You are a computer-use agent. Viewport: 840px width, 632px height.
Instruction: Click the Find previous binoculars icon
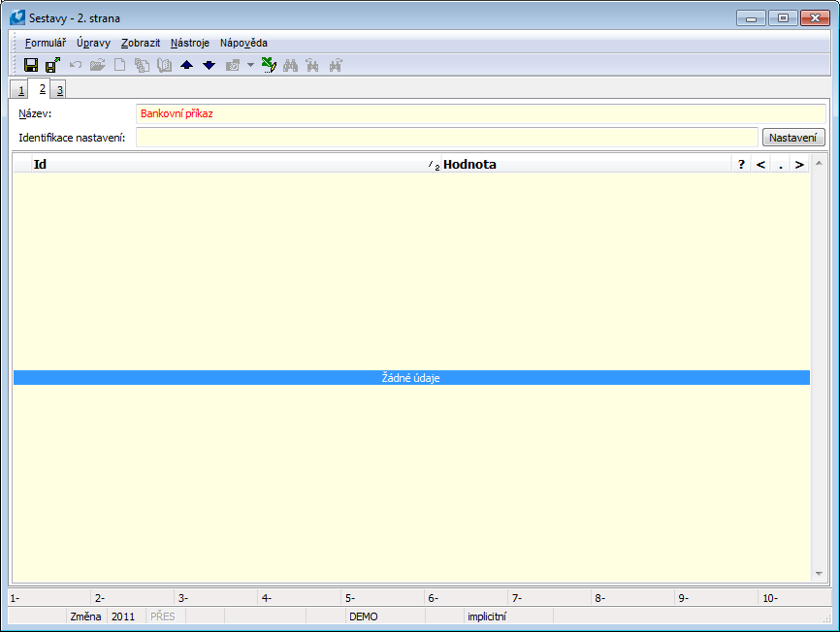pyautogui.click(x=312, y=65)
